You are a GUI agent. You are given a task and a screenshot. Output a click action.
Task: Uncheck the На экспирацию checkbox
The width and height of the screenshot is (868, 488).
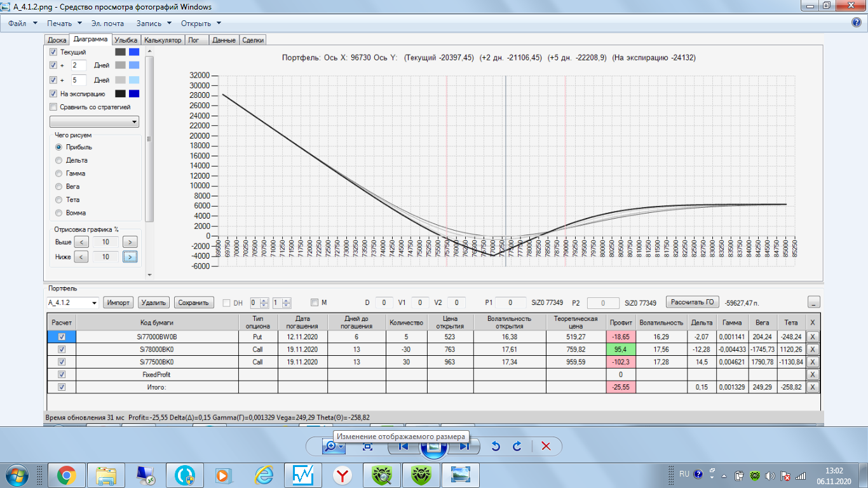coord(53,93)
